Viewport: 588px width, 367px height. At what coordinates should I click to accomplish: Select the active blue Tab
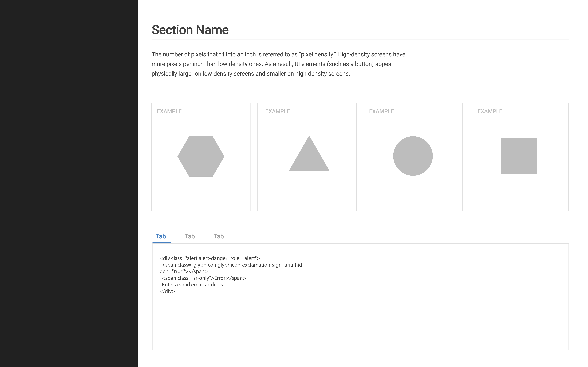161,236
